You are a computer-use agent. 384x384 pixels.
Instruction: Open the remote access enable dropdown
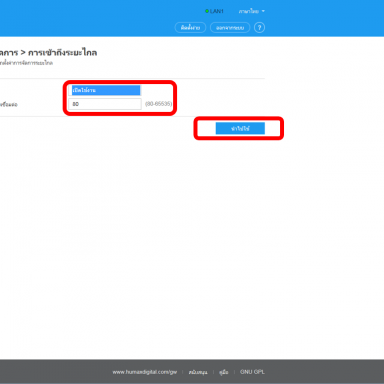click(x=106, y=90)
